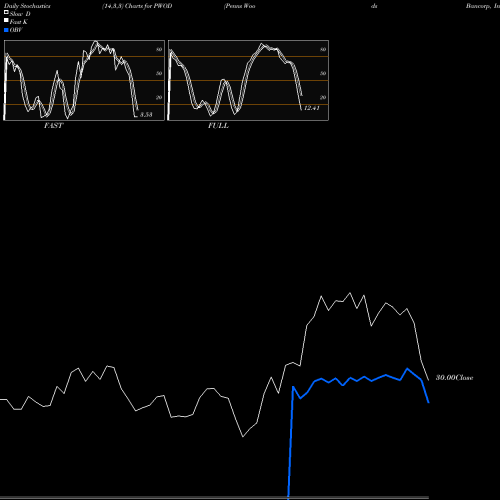500x500 pixels.
Task: Click the '(Penns Woo' title fragment
Action: coord(239,6)
